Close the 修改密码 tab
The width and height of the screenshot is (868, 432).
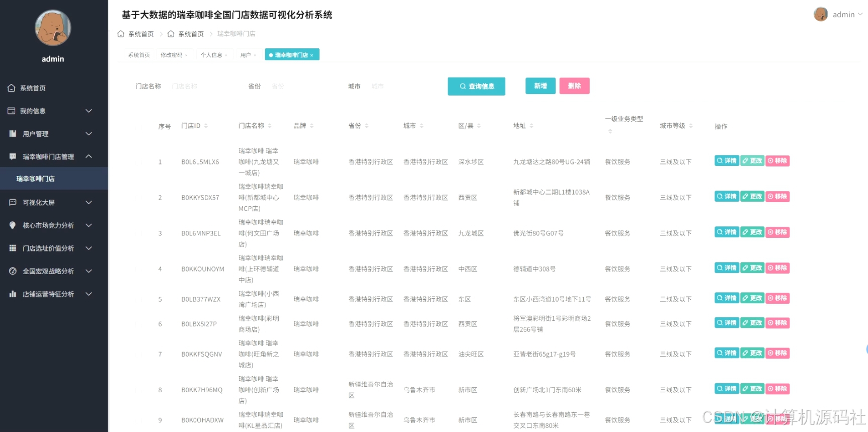186,55
